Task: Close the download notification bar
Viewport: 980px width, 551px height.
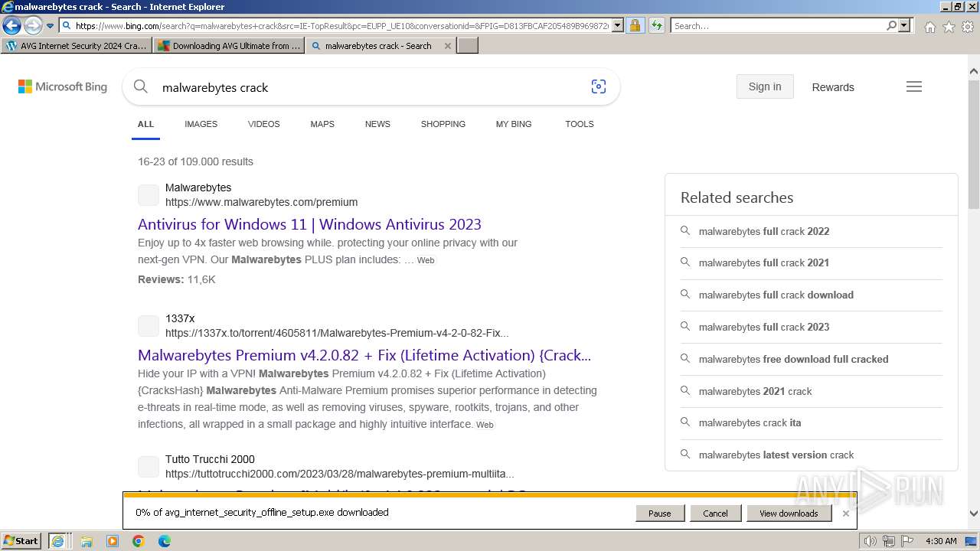Action: 845,514
